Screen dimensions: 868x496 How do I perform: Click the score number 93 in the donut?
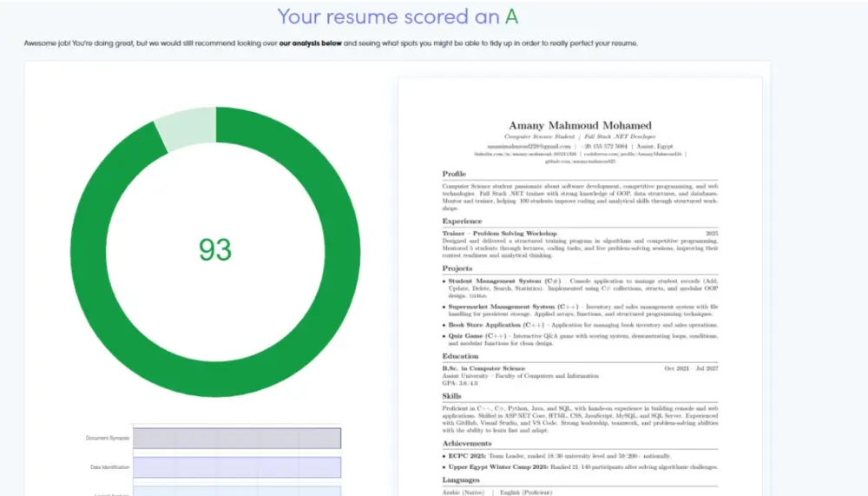tap(215, 250)
